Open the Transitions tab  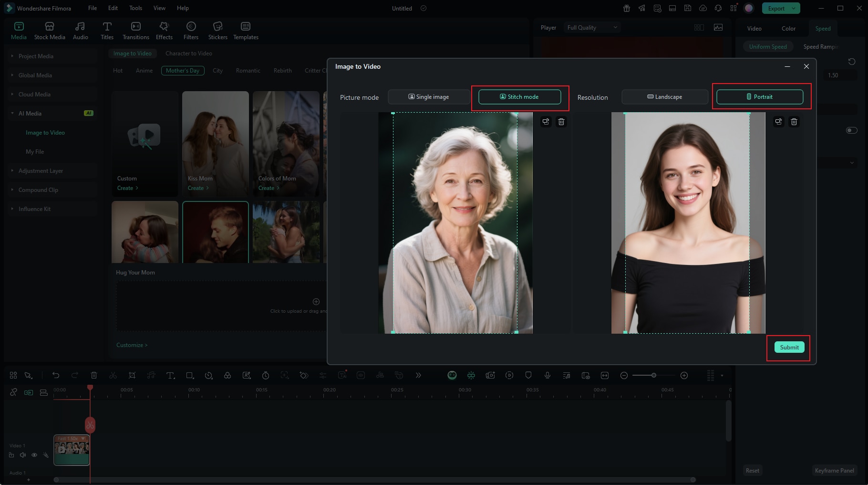point(136,31)
